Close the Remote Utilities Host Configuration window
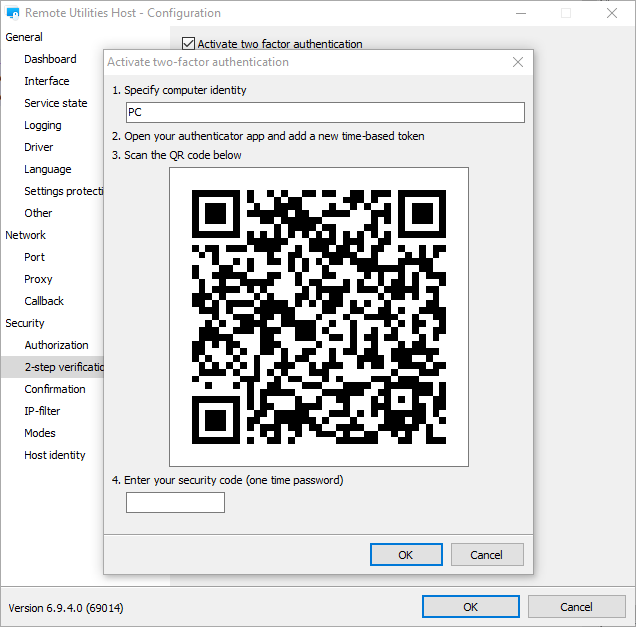This screenshot has height=627, width=636. [612, 13]
